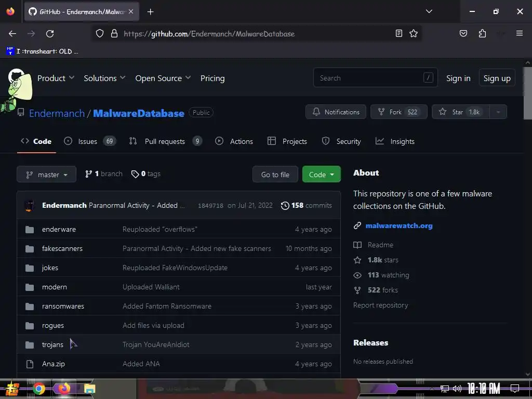Open the Ana.zip file
Image resolution: width=532 pixels, height=399 pixels.
[54, 364]
